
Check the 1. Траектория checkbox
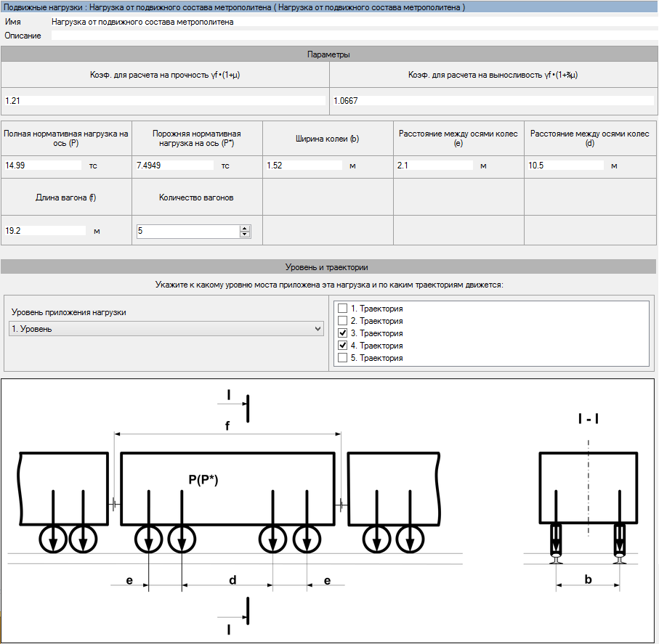click(343, 309)
